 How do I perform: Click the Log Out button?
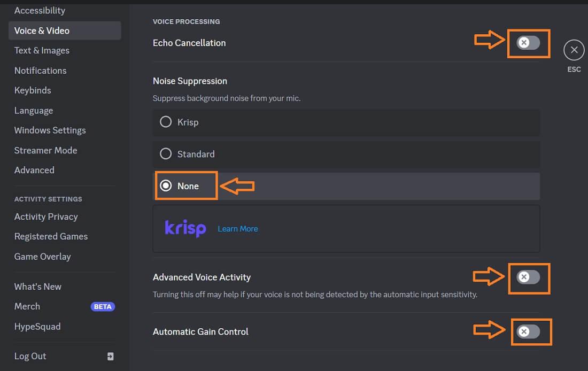(30, 356)
